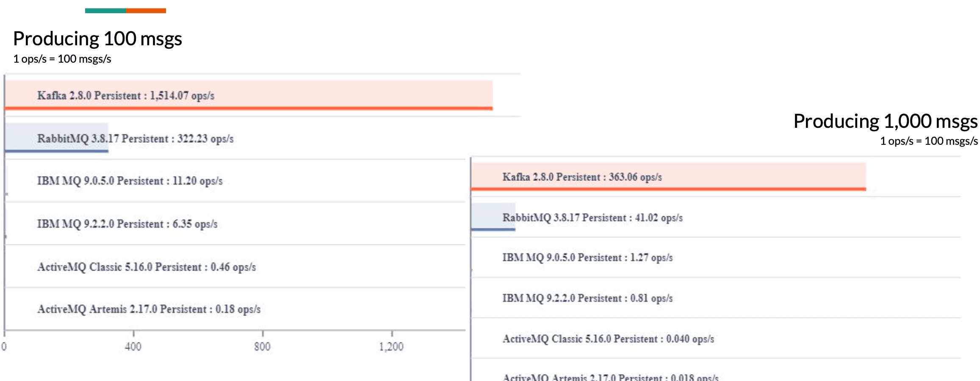Image resolution: width=980 pixels, height=381 pixels.
Task: Select ActiveMQ Classic 5.16.0 0.46 ops/s label
Action: 147,267
